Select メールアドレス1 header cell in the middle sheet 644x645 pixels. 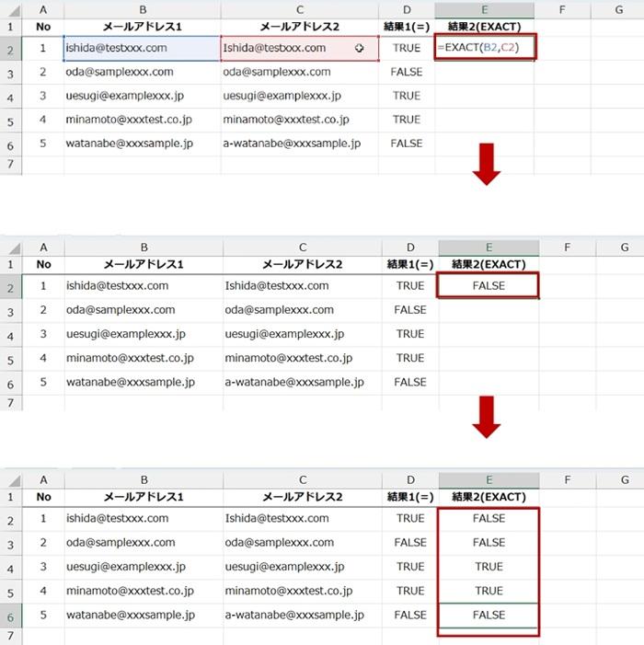tap(144, 265)
